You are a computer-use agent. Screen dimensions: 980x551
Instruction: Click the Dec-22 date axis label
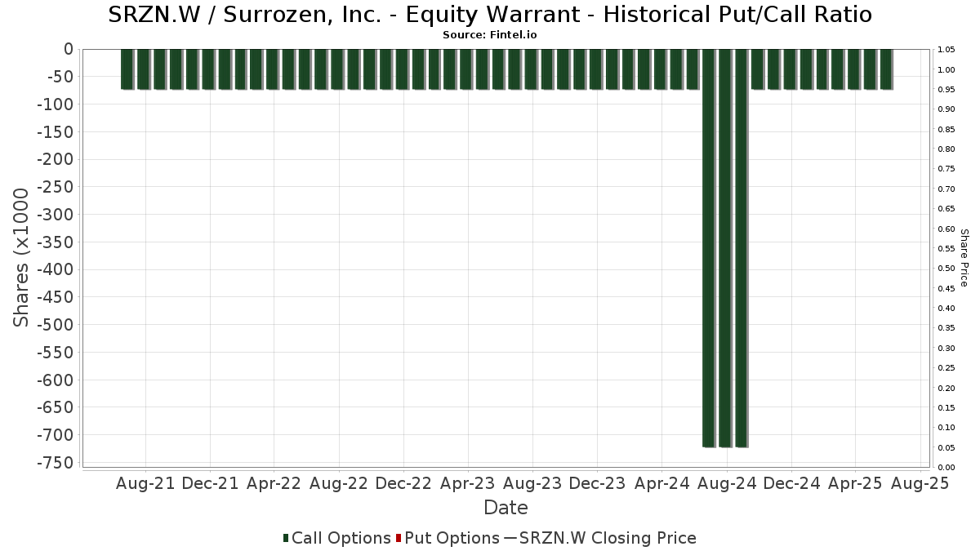(x=403, y=483)
